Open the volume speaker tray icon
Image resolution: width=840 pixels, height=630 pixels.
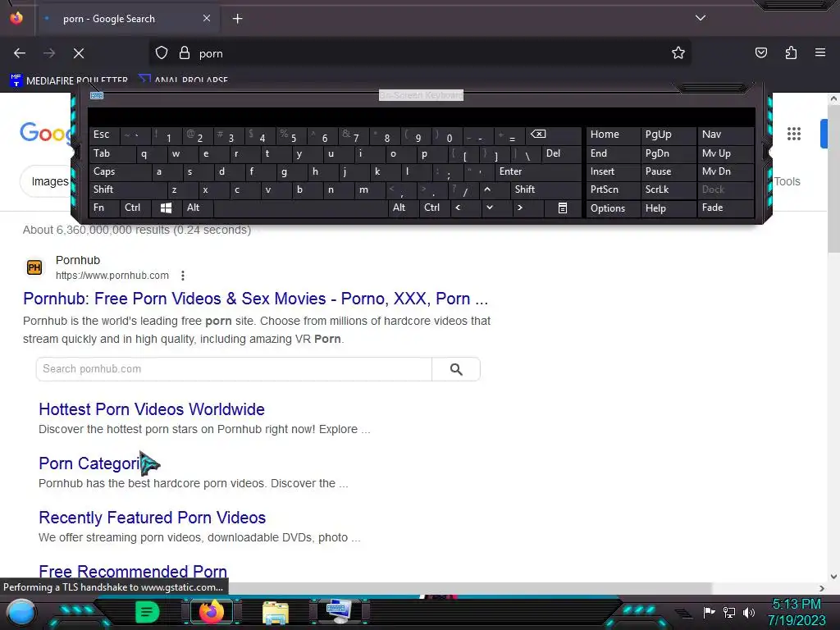point(749,612)
